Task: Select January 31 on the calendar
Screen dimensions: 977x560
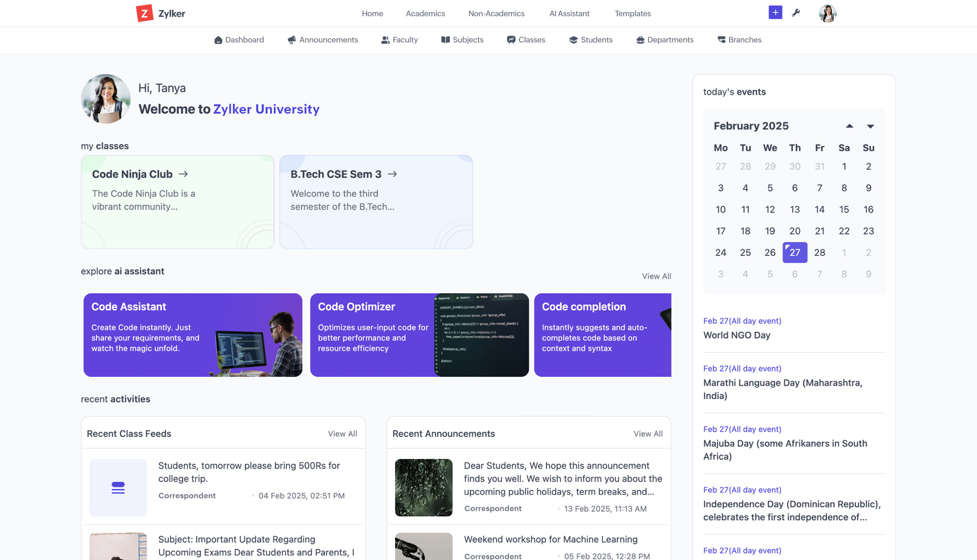Action: coord(820,166)
